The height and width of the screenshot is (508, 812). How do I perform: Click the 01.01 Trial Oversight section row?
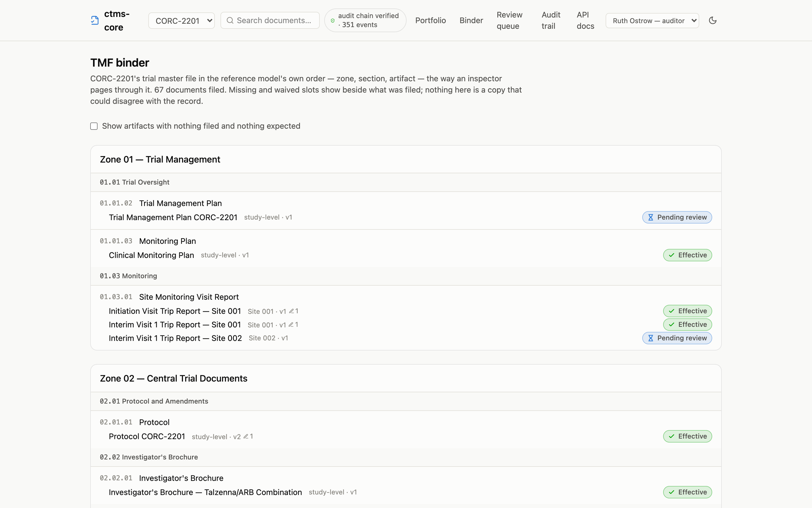click(x=406, y=182)
